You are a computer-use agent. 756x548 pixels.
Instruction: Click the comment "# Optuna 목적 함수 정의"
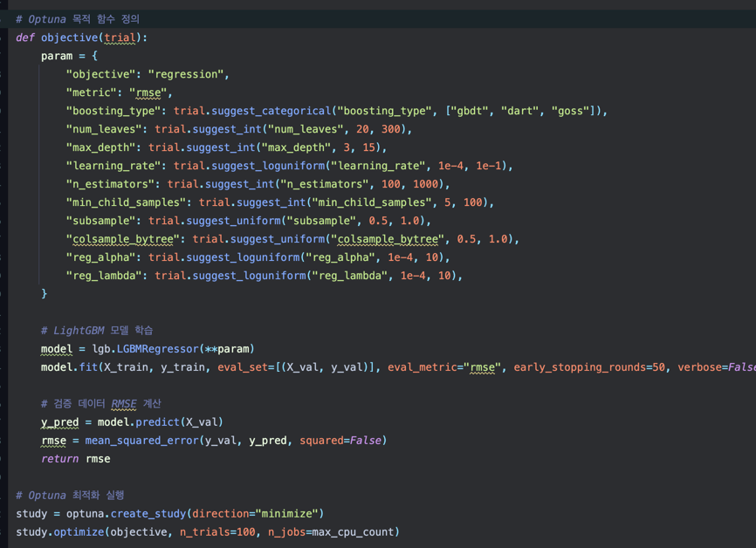(x=78, y=19)
